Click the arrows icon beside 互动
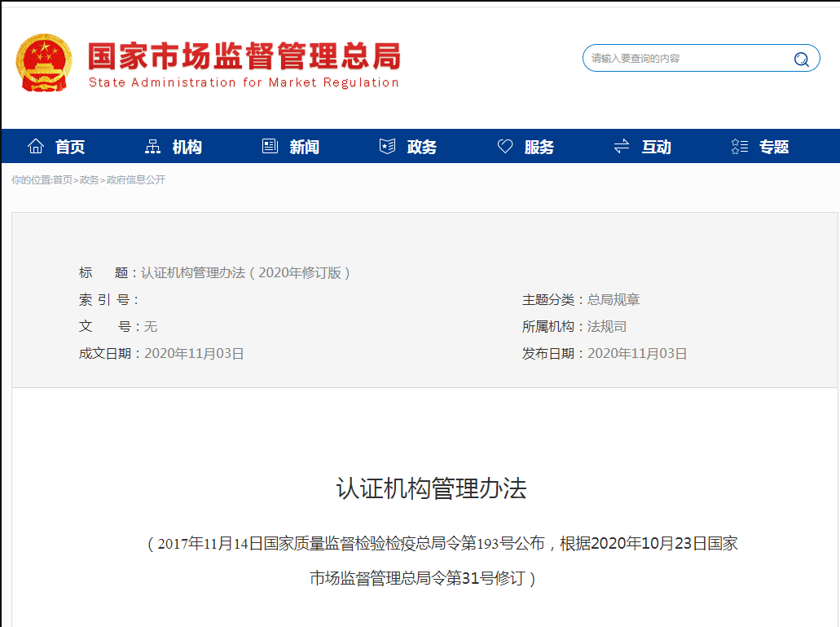Screen dimensions: 840x627 [x=622, y=145]
